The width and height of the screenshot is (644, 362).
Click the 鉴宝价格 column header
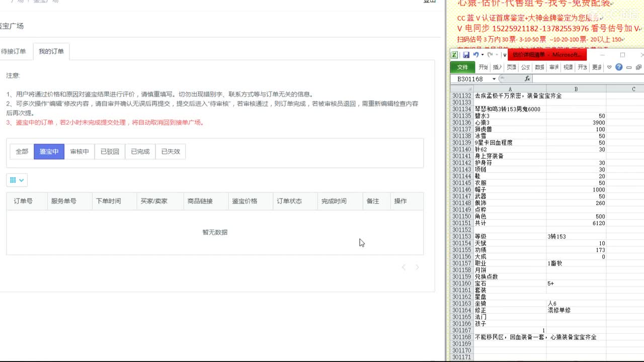tap(250, 201)
